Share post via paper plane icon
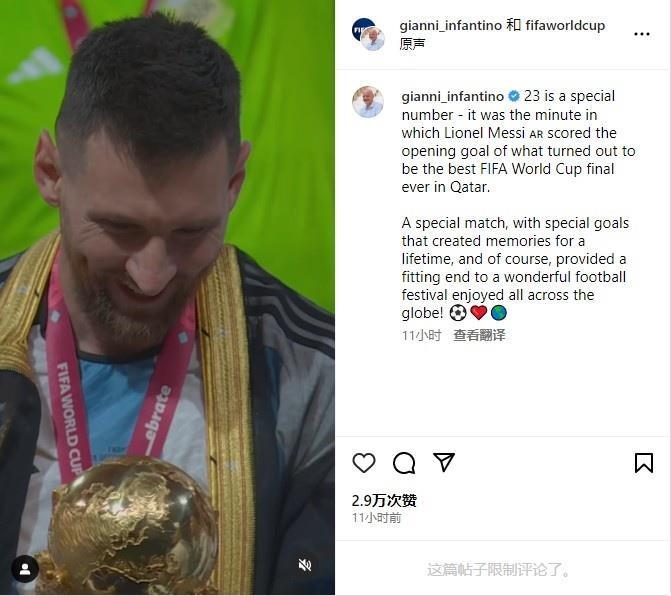Image resolution: width=671 pixels, height=596 pixels. 444,462
